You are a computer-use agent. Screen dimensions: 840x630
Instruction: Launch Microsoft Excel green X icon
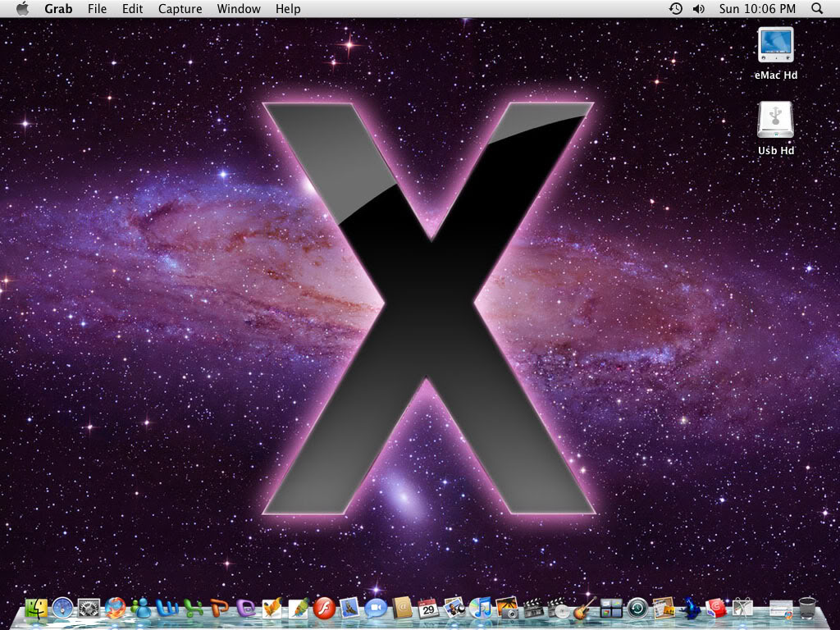pyautogui.click(x=194, y=609)
